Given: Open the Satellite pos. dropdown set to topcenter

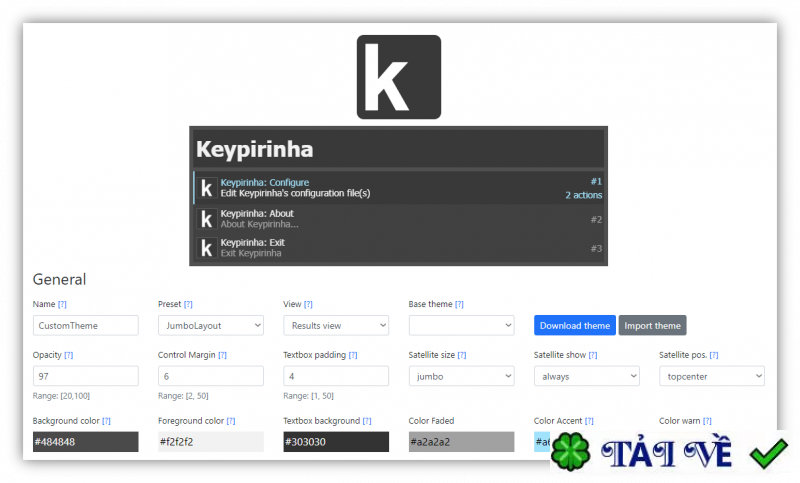Looking at the screenshot, I should [x=712, y=376].
